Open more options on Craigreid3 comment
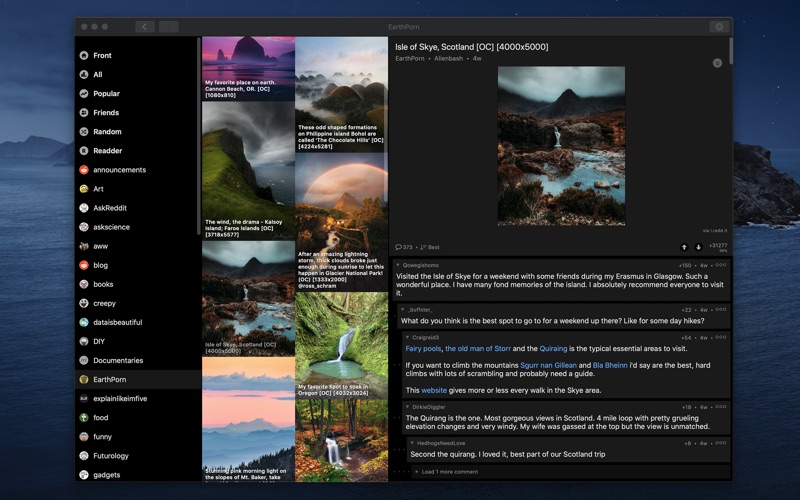 [x=720, y=337]
